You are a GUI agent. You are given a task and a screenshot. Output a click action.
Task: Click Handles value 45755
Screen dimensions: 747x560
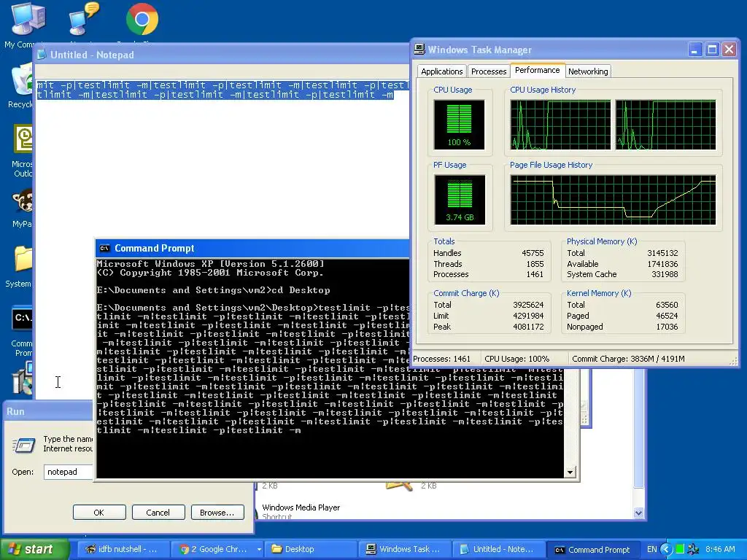533,253
